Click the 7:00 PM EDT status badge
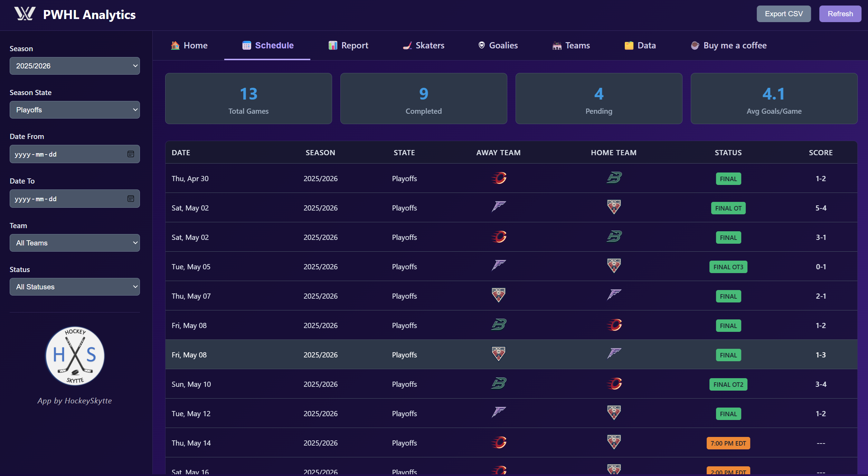 728,443
